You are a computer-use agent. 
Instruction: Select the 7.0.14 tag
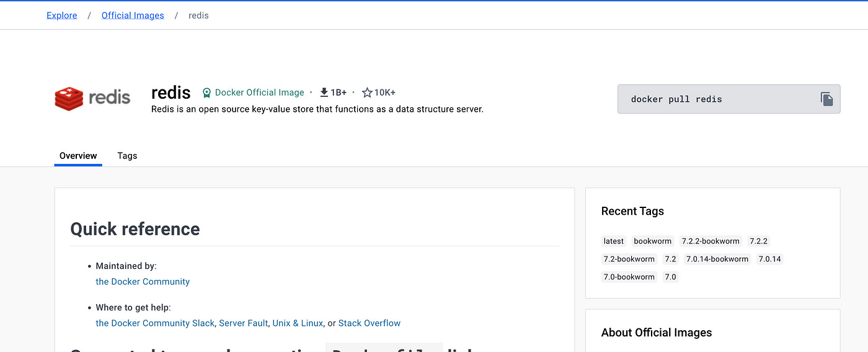pos(770,259)
